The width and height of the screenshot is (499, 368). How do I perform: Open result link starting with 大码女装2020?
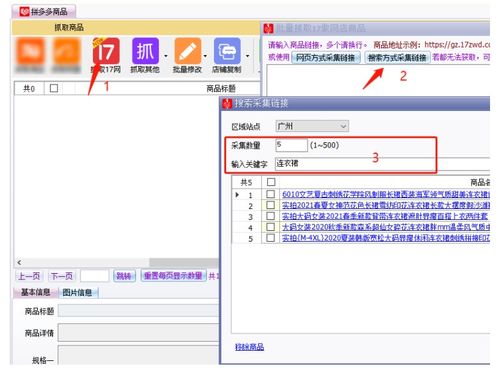point(386,227)
